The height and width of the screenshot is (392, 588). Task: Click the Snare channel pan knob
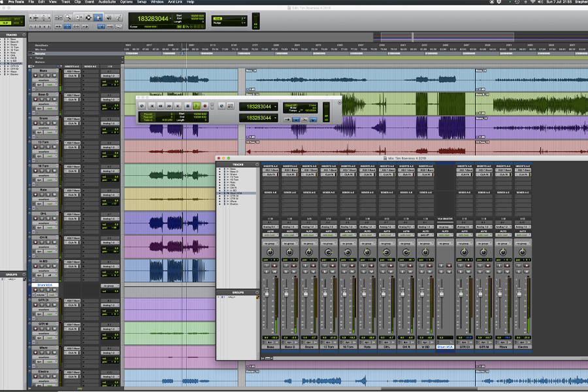[x=309, y=252]
